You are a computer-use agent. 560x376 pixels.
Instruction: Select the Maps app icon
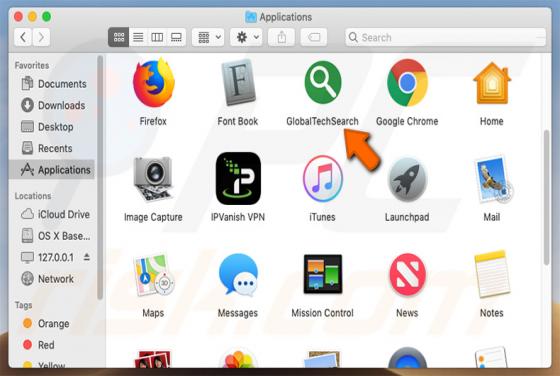click(x=154, y=275)
